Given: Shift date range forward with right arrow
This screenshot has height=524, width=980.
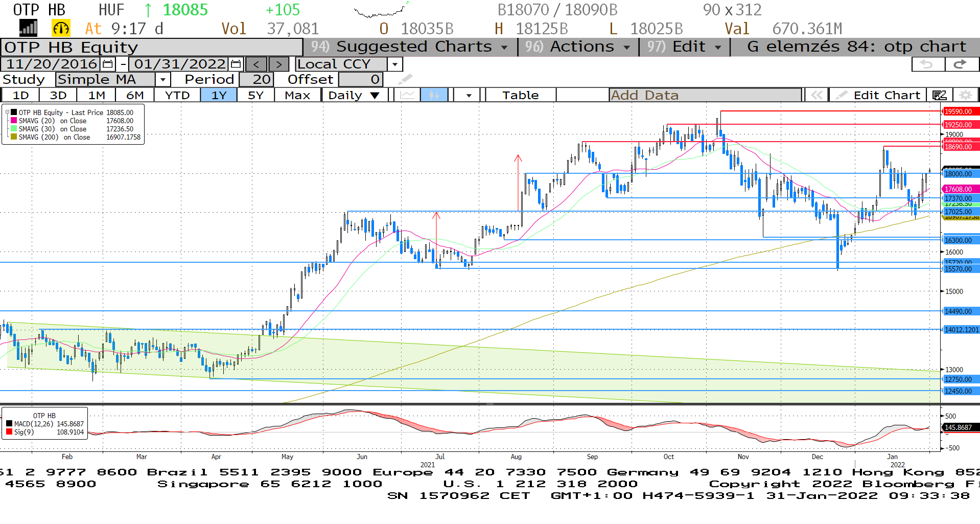Looking at the screenshot, I should point(278,64).
